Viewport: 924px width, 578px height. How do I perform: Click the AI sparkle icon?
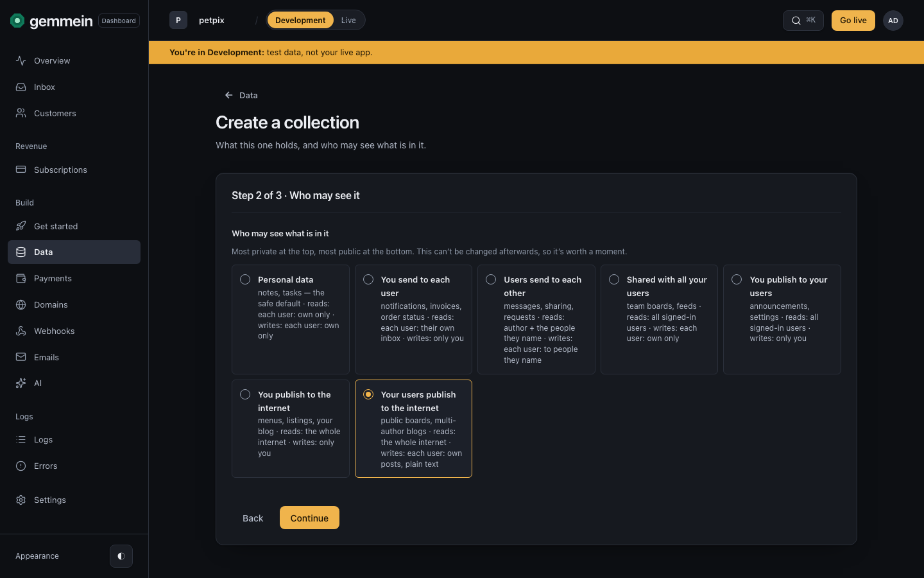(x=21, y=383)
